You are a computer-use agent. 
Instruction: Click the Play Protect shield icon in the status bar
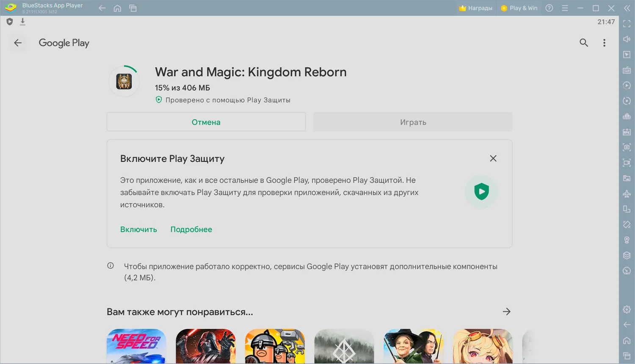10,22
